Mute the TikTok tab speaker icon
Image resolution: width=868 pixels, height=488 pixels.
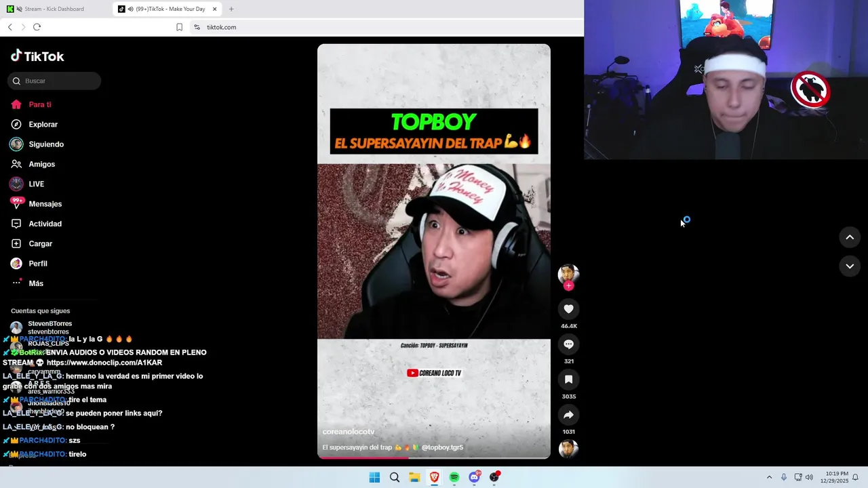pos(130,9)
